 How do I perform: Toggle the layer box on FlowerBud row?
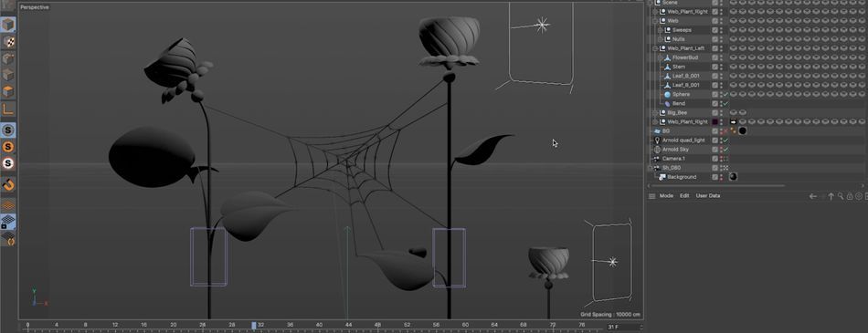(715, 57)
